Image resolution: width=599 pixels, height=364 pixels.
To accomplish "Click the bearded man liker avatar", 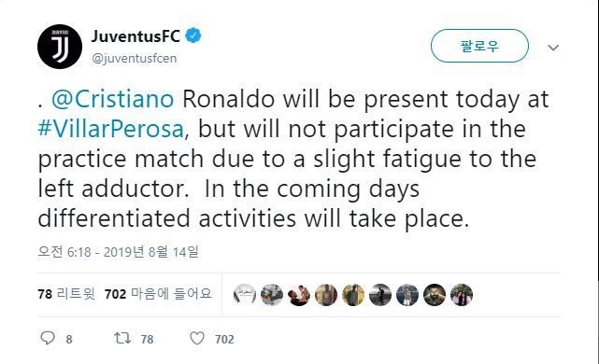I will click(435, 295).
